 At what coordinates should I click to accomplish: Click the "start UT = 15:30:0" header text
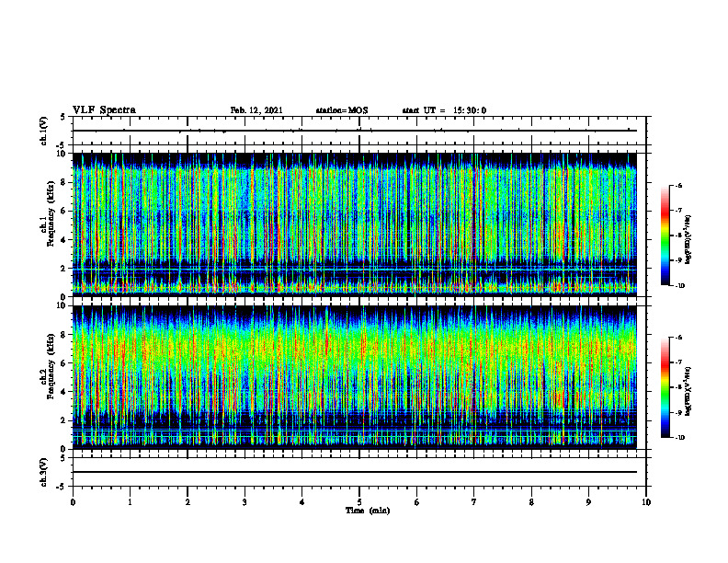pos(444,110)
